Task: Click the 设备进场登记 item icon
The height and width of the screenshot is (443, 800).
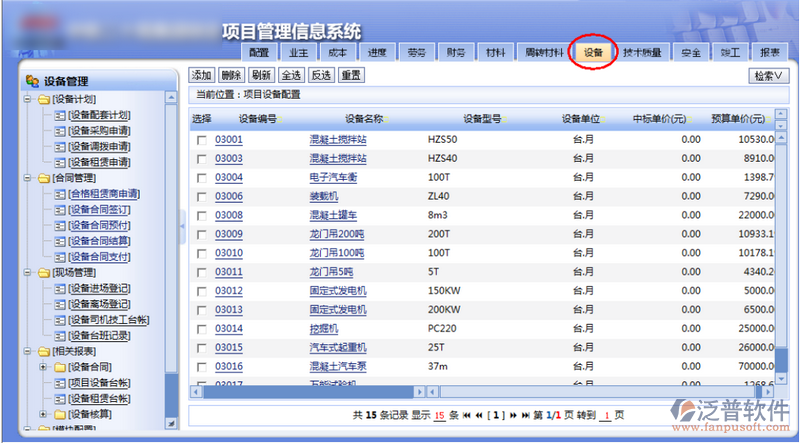Action: pos(59,288)
